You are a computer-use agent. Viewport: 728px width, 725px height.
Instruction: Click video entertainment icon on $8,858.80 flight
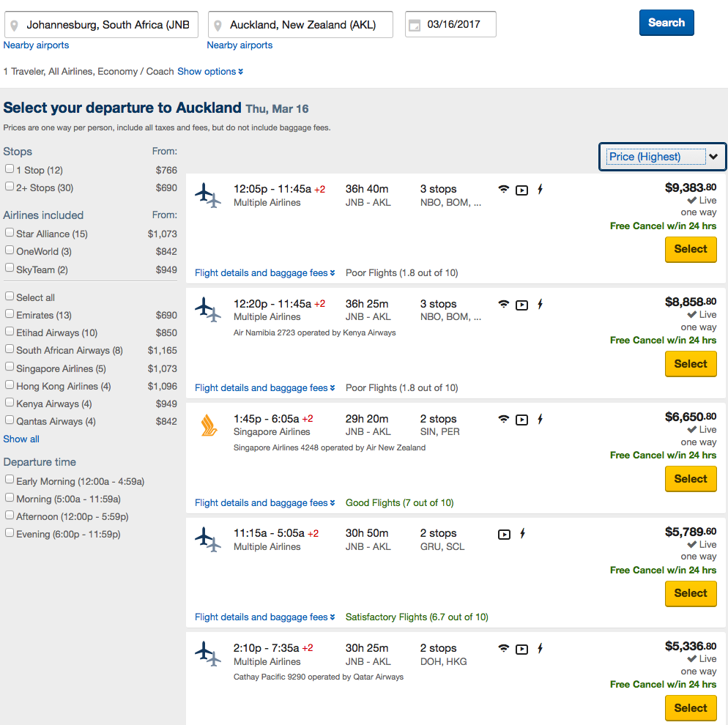[x=522, y=305]
